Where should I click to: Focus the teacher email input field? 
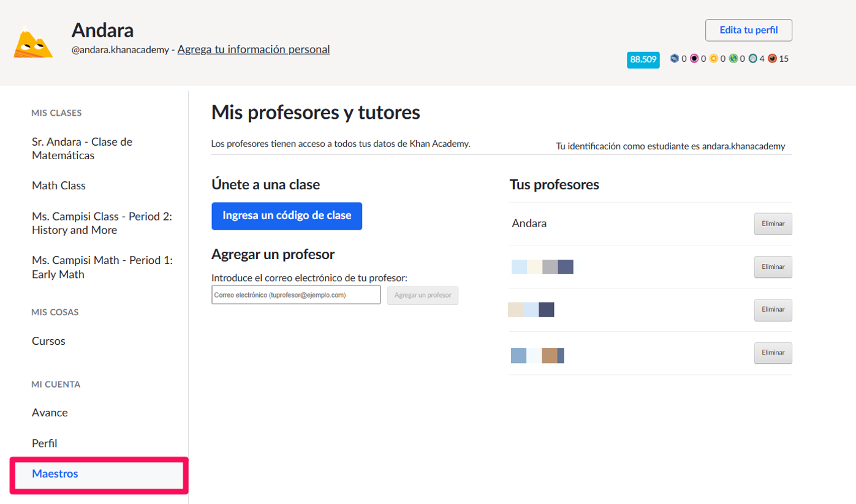coord(296,295)
